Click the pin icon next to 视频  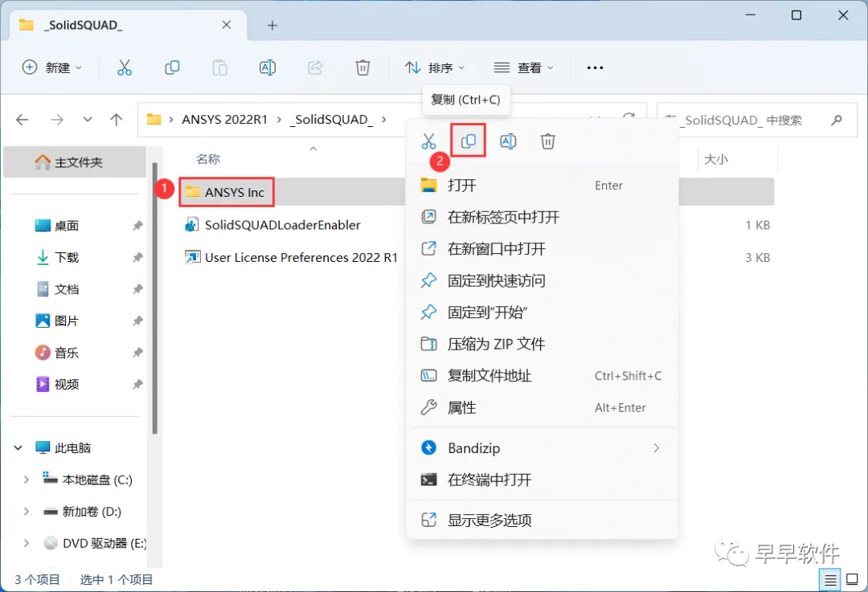coord(137,385)
